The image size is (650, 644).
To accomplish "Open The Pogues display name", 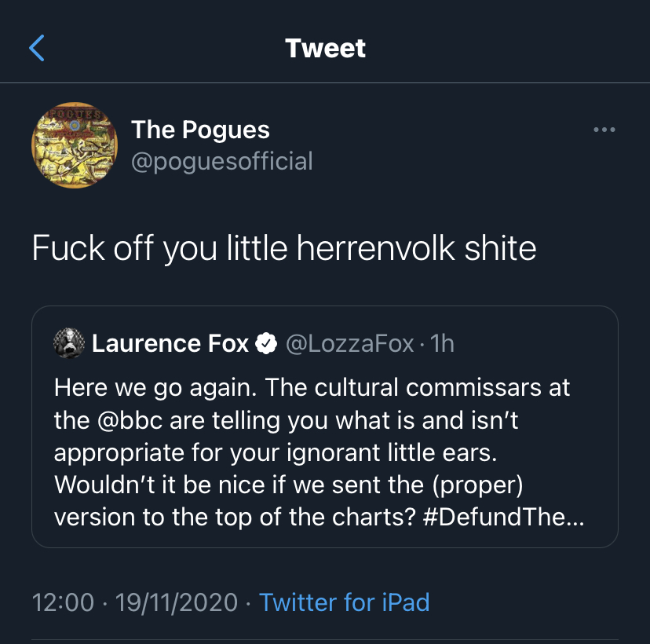I will click(x=200, y=130).
